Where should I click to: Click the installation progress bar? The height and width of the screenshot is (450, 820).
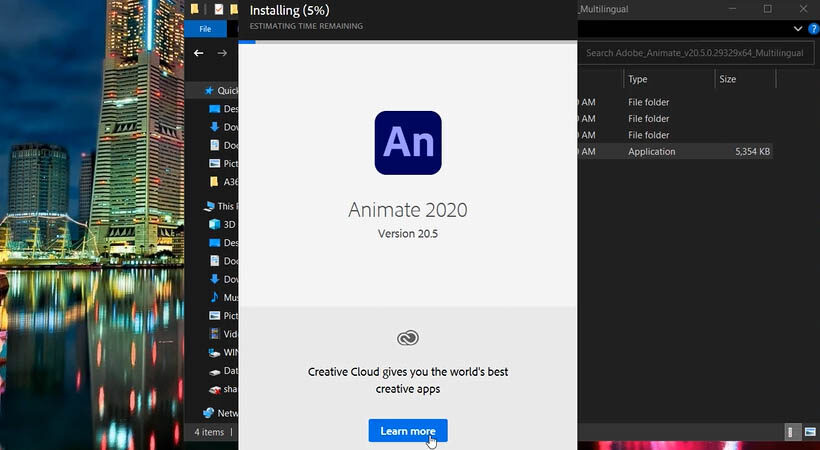point(408,42)
